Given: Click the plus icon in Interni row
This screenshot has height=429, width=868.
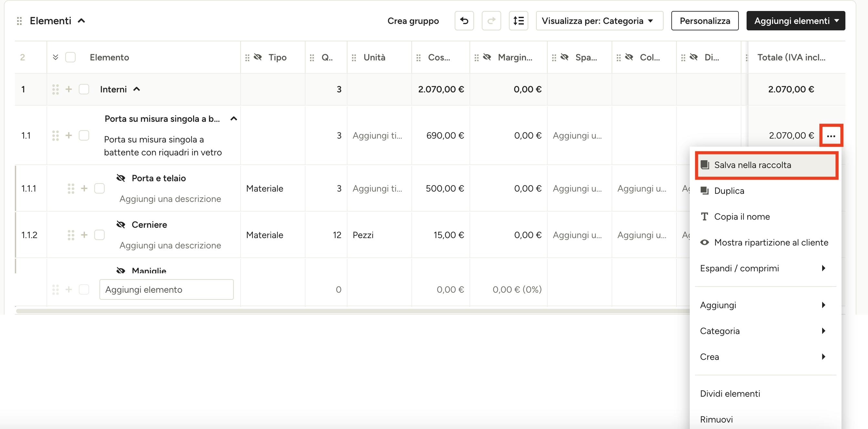Looking at the screenshot, I should (69, 89).
